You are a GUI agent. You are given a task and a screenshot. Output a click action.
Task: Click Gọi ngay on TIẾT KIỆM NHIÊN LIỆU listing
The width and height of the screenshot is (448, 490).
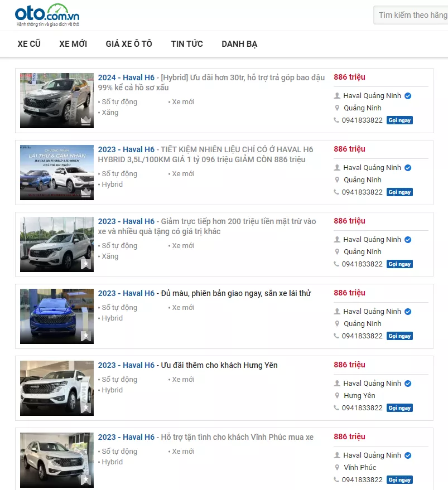pos(399,192)
